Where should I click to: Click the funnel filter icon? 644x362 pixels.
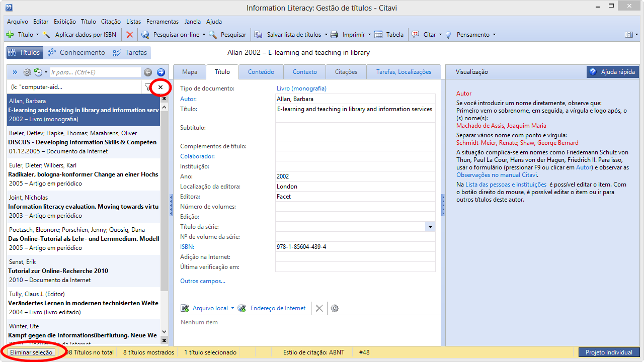coord(147,87)
